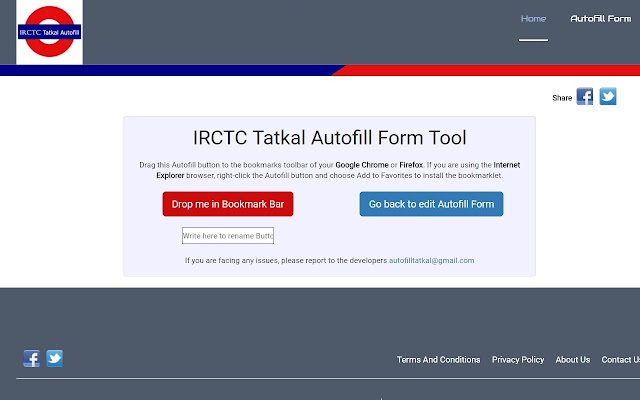Click the Share label text
Screen dimensions: 640x400
[562, 98]
